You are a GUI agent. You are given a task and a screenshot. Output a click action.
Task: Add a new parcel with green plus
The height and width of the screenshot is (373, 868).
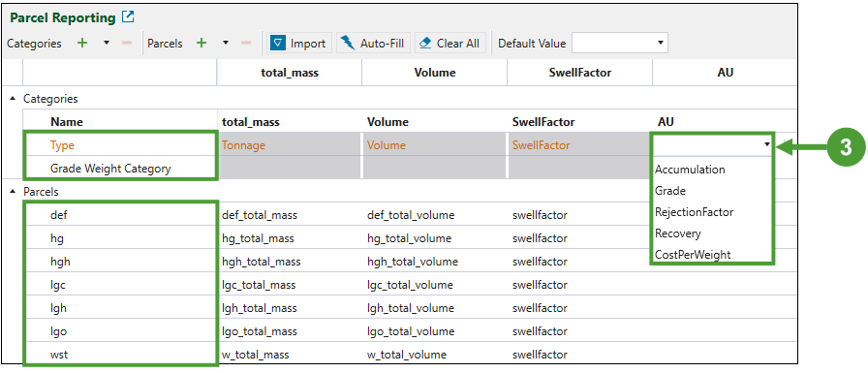pyautogui.click(x=201, y=44)
